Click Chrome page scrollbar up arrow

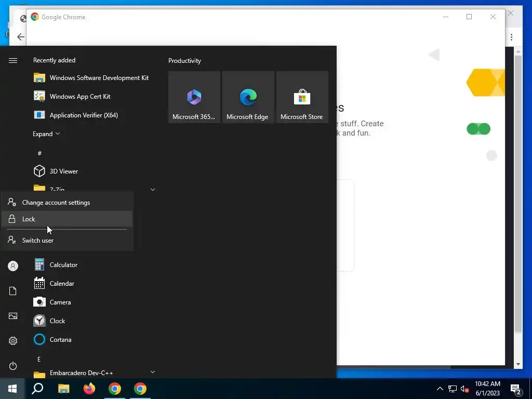[x=518, y=51]
